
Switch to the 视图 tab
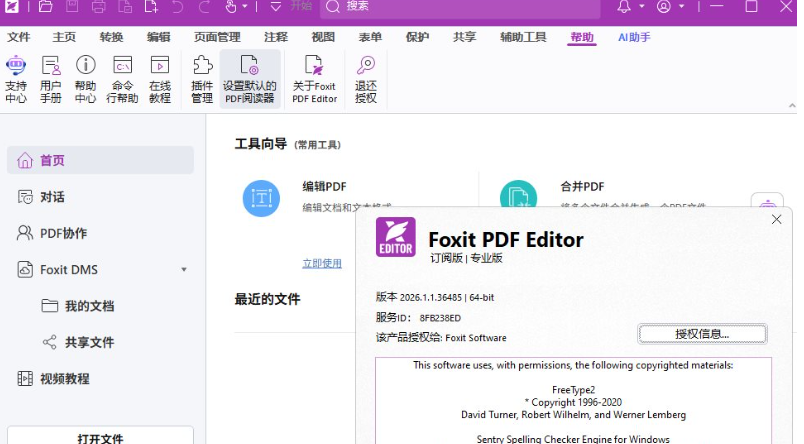(x=323, y=37)
